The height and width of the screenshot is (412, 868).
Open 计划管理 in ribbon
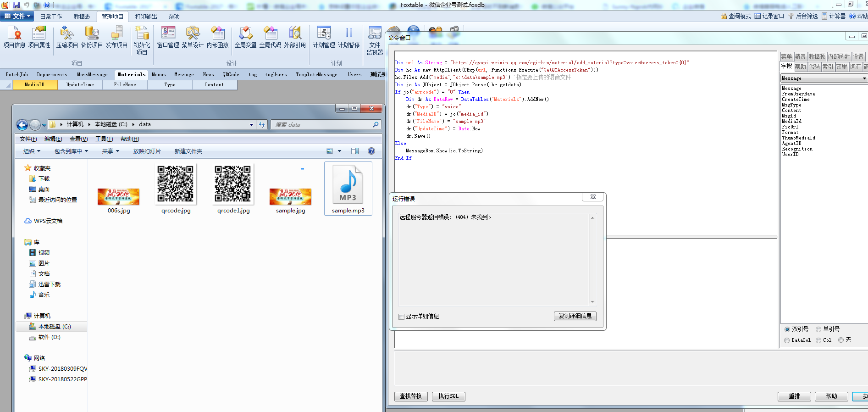tap(324, 37)
